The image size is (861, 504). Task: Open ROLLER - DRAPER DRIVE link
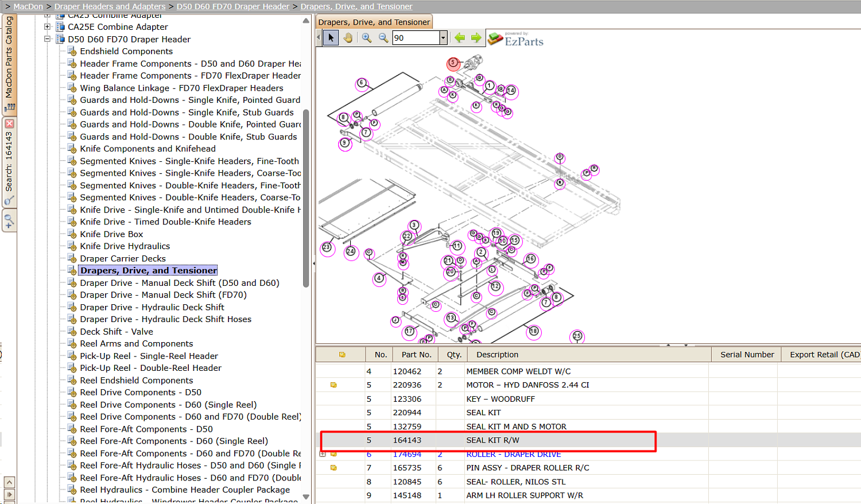(513, 454)
